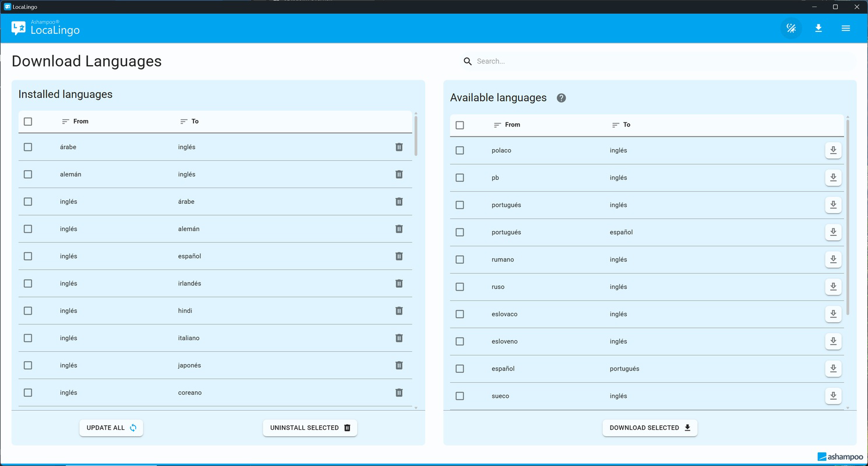Click the installed languages list scrollbar
Viewport: 868px width, 466px height.
[416, 136]
